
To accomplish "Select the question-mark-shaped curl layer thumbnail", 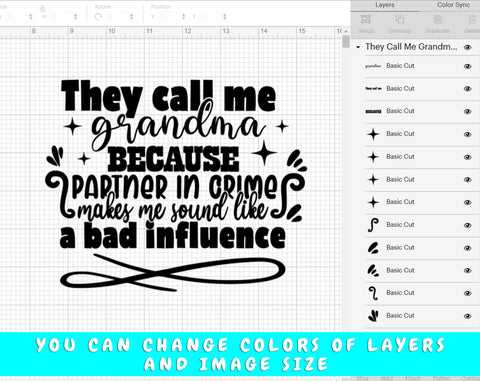I will [x=373, y=293].
